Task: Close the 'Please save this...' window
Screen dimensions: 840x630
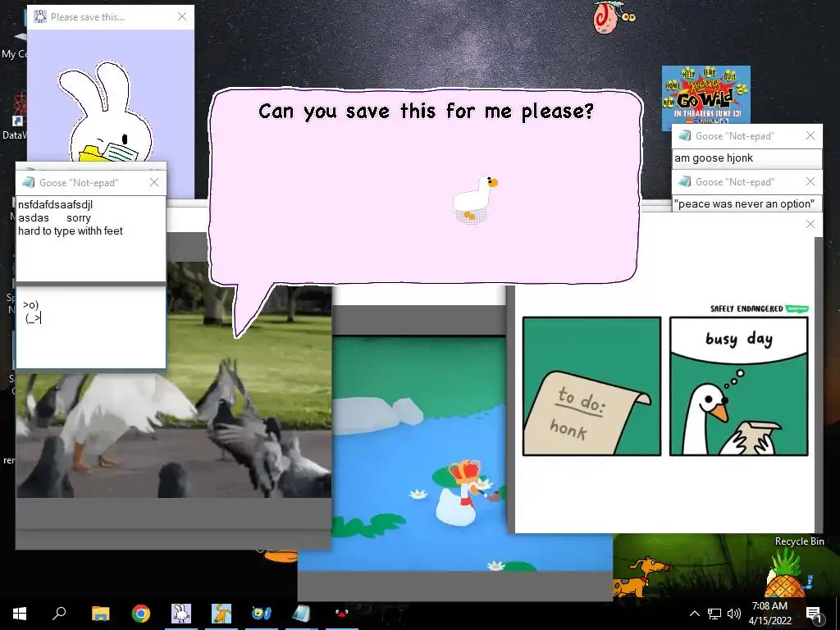Action: (182, 16)
